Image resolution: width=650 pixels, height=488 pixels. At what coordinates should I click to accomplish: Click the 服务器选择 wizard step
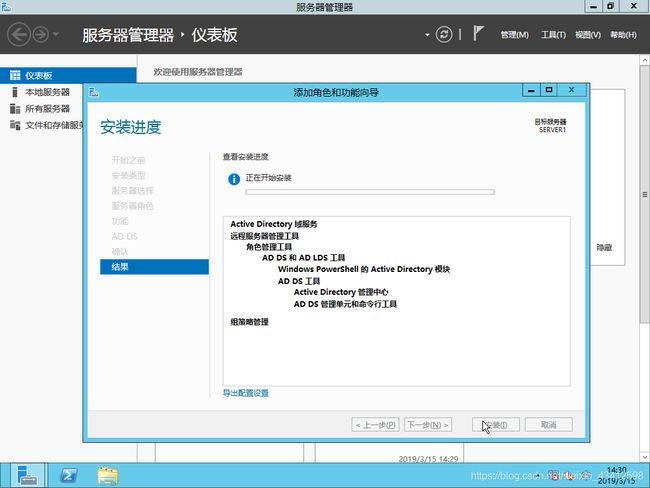133,191
